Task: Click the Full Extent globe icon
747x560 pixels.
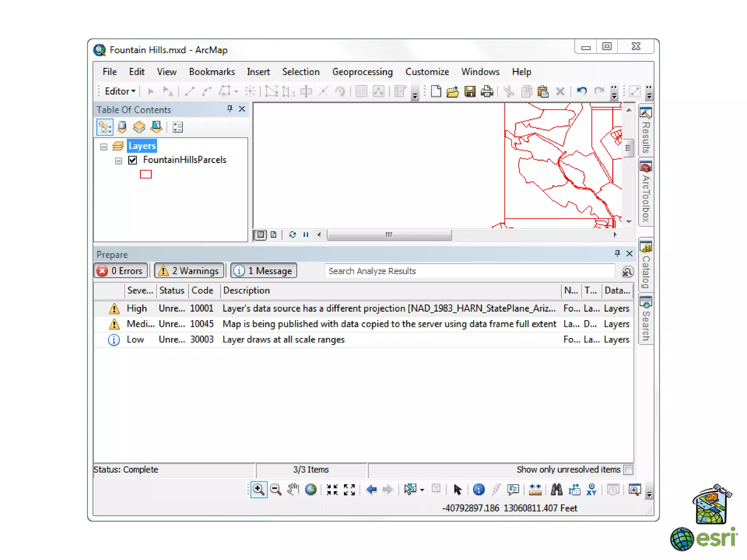Action: pyautogui.click(x=311, y=490)
